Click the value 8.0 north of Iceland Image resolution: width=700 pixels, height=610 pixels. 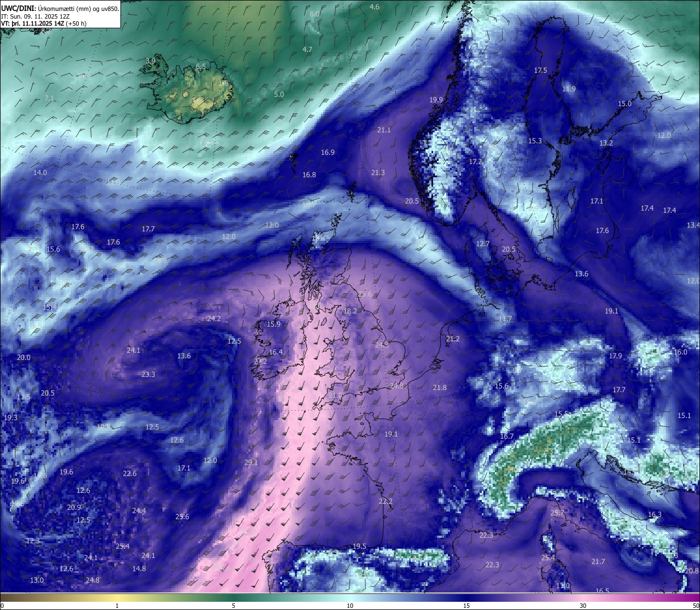[x=314, y=14]
